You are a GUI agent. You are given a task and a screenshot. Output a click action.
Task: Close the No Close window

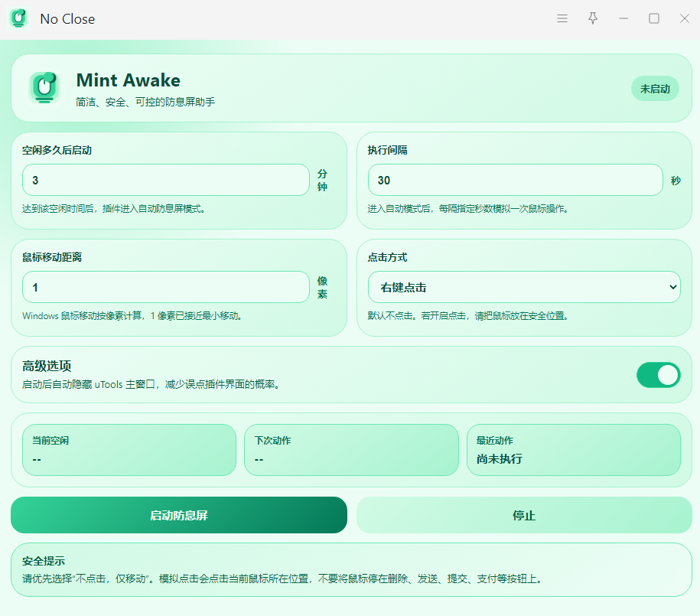tap(685, 19)
